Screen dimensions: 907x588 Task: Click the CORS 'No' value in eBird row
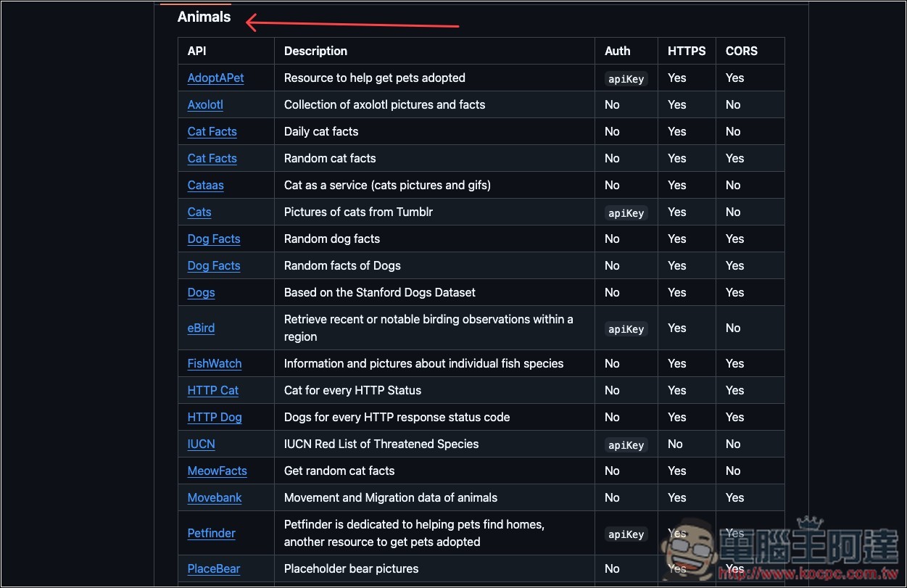point(733,328)
